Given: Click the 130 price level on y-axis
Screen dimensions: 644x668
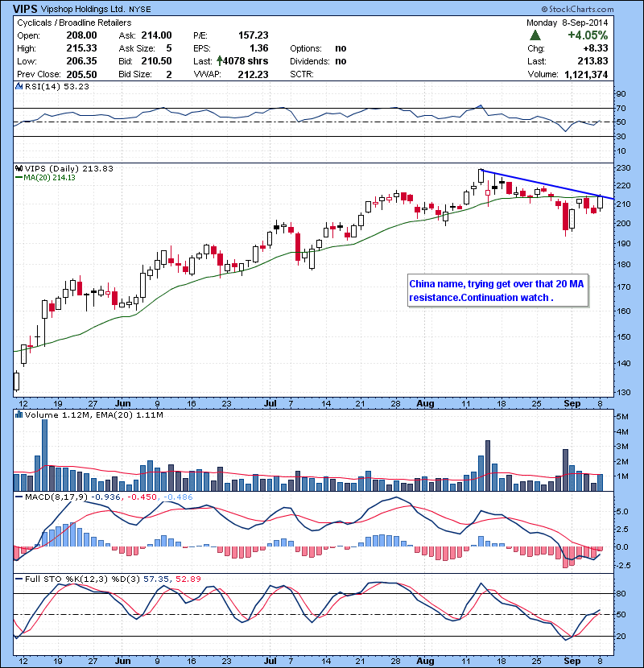Looking at the screenshot, I should [624, 392].
